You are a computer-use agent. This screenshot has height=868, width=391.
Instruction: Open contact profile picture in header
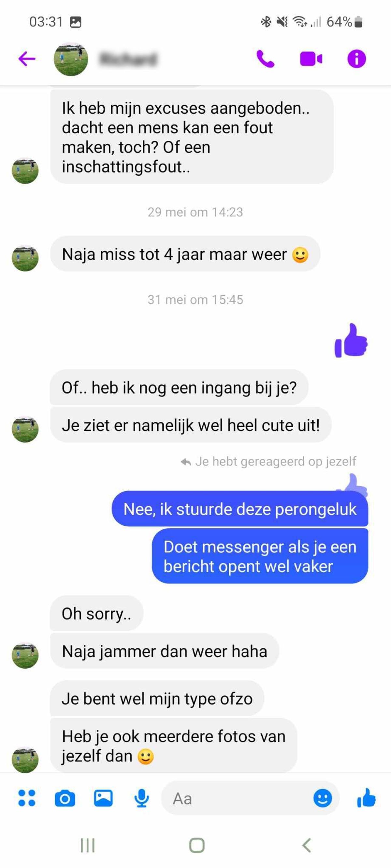71,59
